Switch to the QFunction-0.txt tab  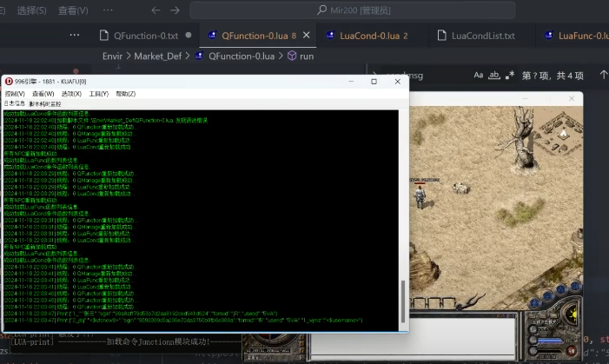tap(139, 36)
